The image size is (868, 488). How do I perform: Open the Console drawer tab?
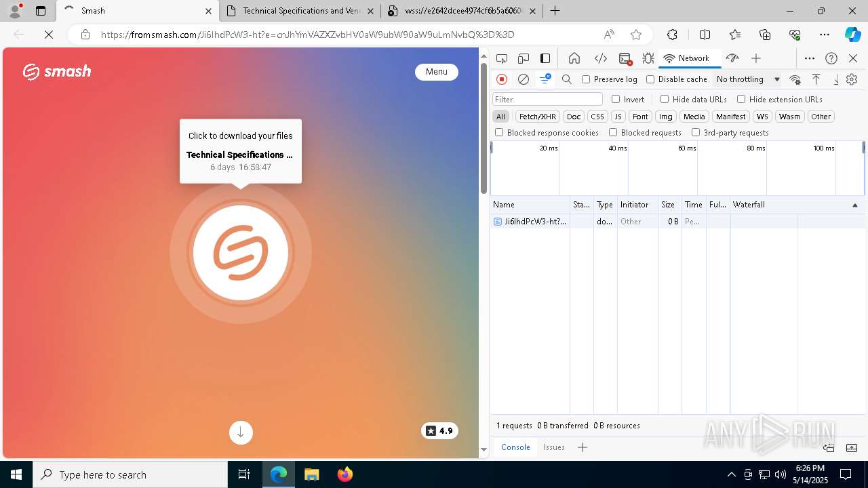515,447
